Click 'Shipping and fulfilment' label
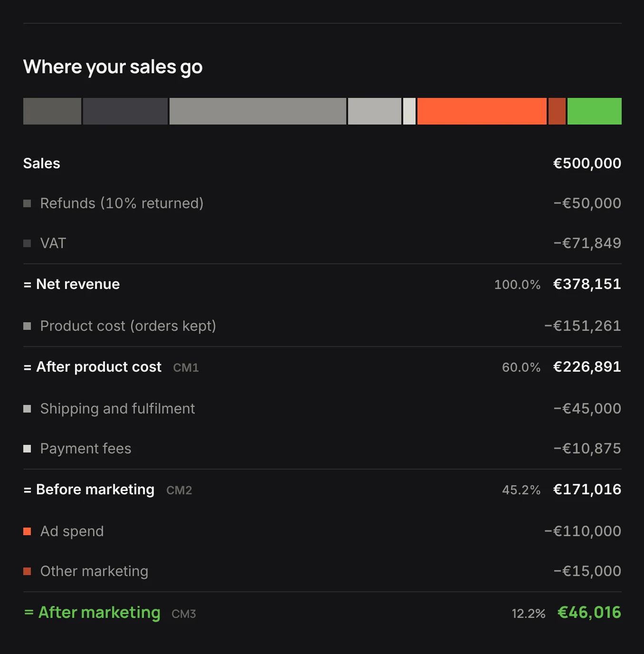 tap(118, 409)
